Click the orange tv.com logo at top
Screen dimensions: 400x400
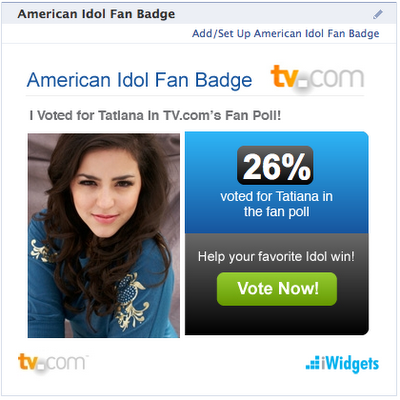(317, 78)
